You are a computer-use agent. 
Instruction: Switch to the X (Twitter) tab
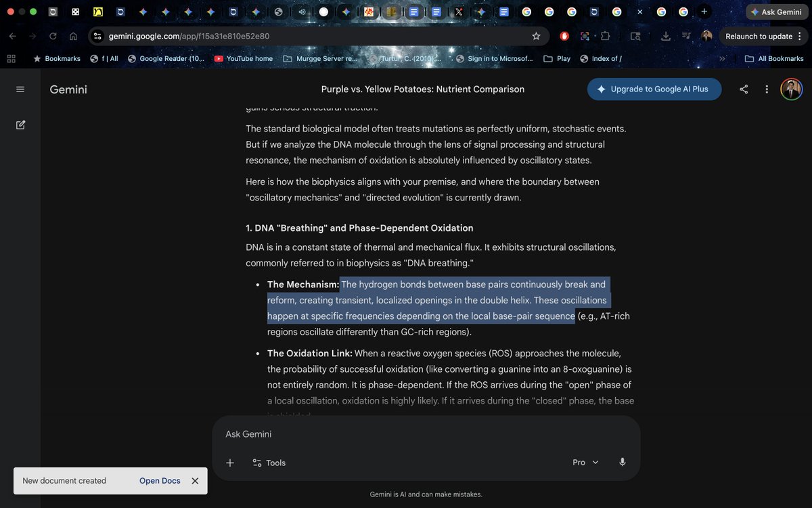(x=459, y=12)
